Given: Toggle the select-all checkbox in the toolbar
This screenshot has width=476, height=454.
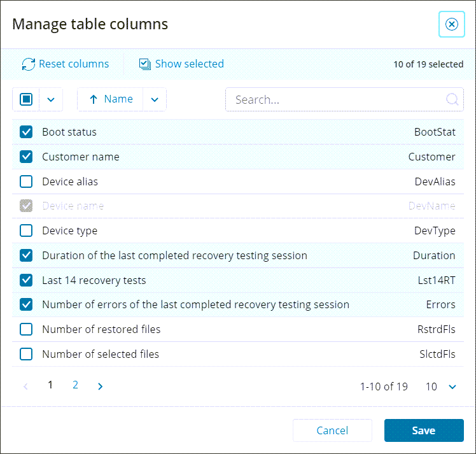Looking at the screenshot, I should point(26,99).
